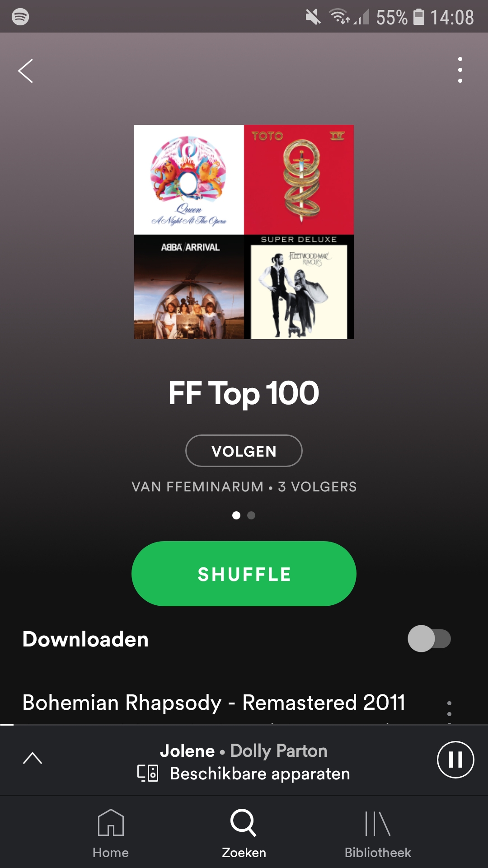
Task: Select the Zoeken magnifier icon
Action: point(244,823)
